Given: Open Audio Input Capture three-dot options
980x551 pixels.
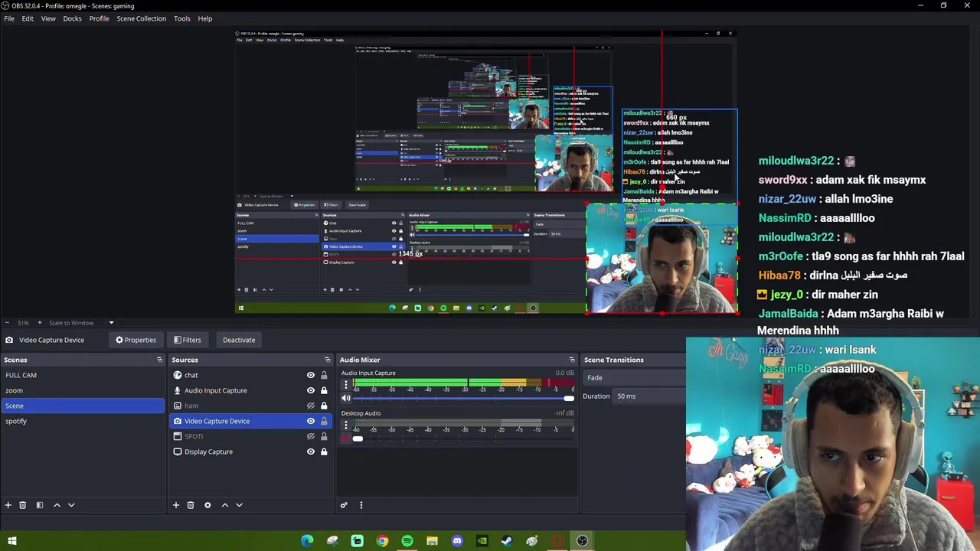Looking at the screenshot, I should click(x=346, y=383).
